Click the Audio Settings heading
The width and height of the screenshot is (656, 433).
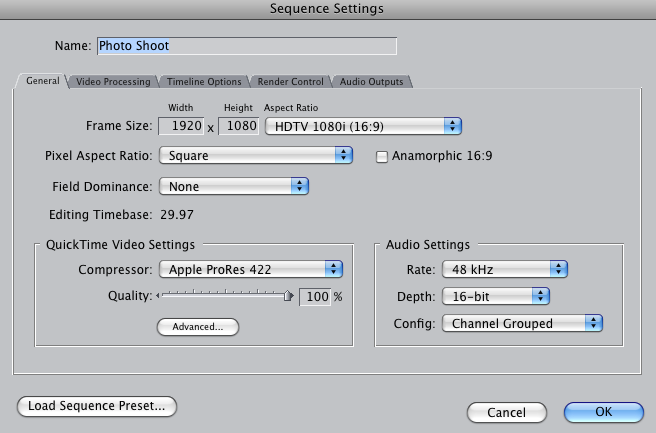(428, 245)
